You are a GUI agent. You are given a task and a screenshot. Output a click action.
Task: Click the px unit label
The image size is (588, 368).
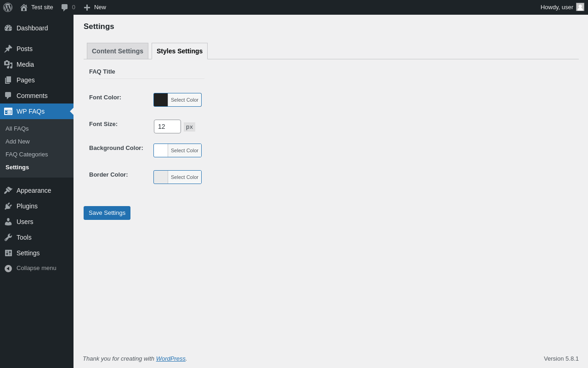189,127
